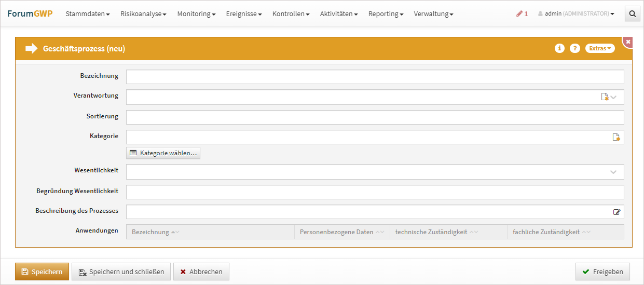Click the info icon in header
644x285 pixels.
(559, 48)
